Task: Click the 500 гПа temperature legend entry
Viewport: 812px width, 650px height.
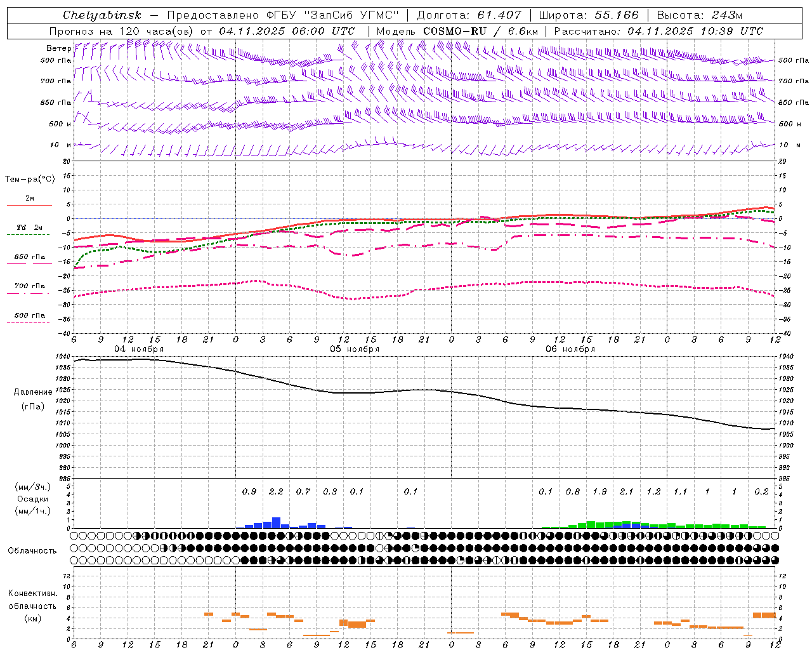Action: click(x=30, y=315)
